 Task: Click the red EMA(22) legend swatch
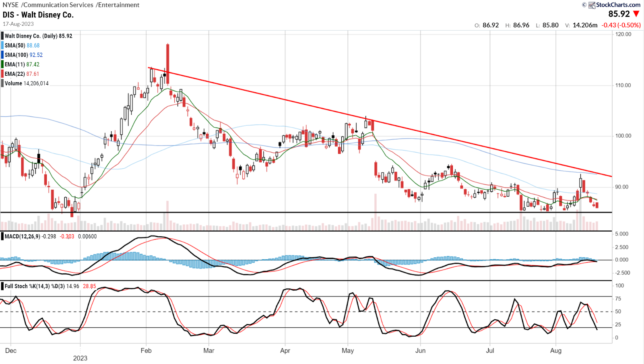point(2,74)
